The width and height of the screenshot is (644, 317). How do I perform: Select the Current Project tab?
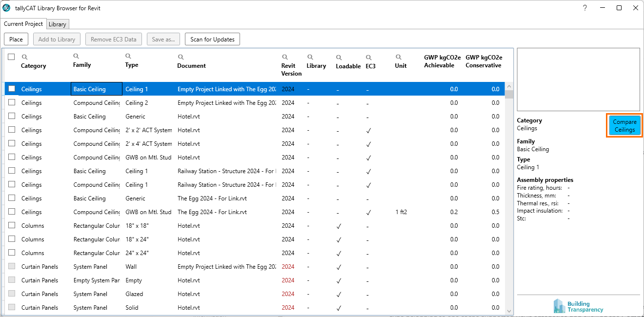23,24
